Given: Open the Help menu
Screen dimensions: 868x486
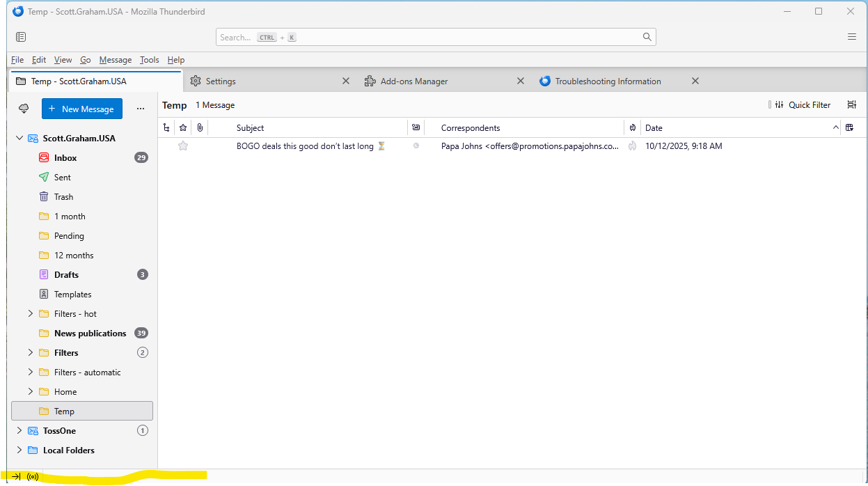Looking at the screenshot, I should [x=176, y=60].
